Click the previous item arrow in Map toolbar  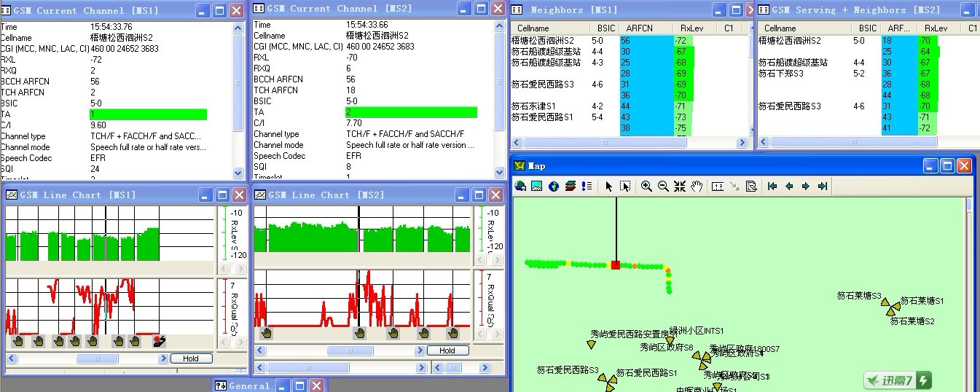[x=789, y=187]
